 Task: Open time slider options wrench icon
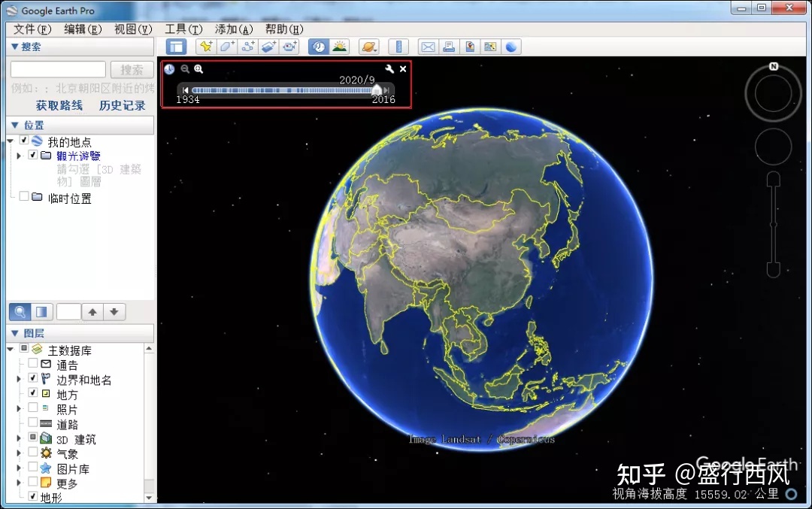click(x=389, y=69)
